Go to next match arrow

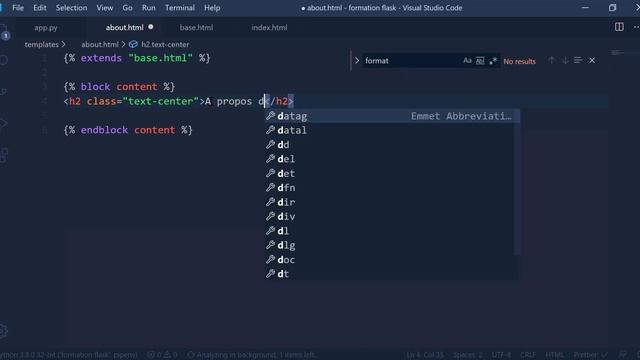565,60
